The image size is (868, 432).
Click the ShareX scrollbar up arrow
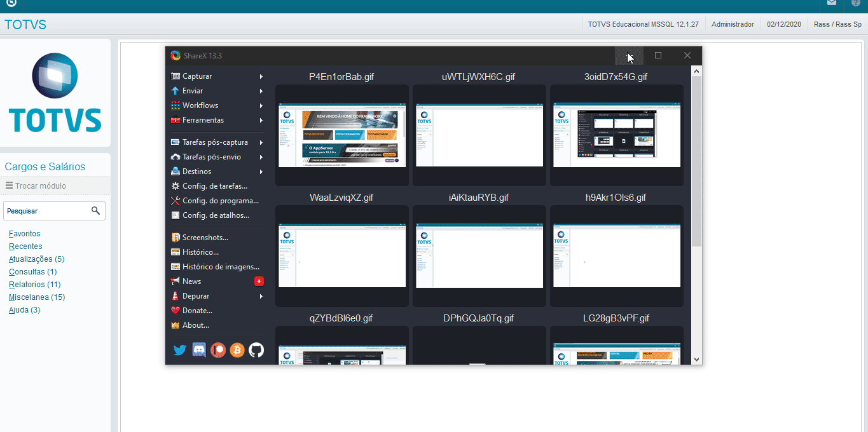coord(696,71)
